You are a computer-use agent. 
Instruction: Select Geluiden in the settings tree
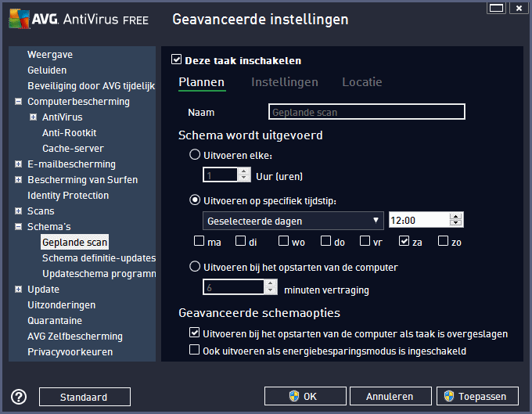47,70
